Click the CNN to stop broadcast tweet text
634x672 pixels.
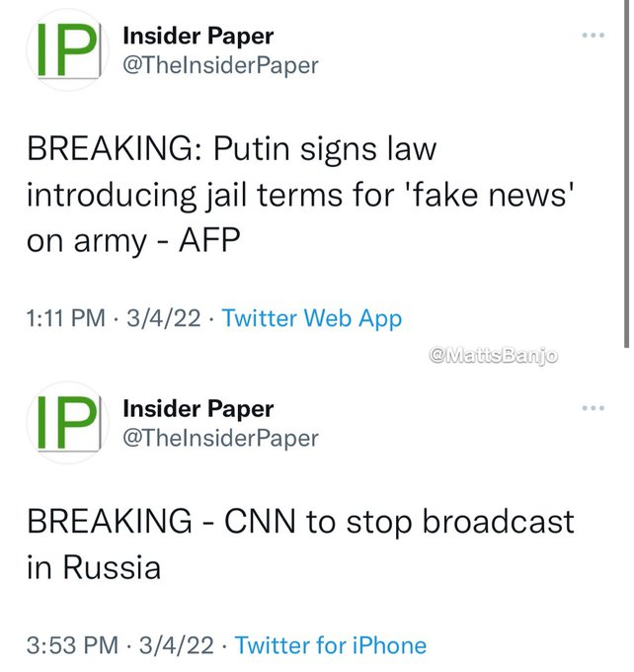(300, 545)
